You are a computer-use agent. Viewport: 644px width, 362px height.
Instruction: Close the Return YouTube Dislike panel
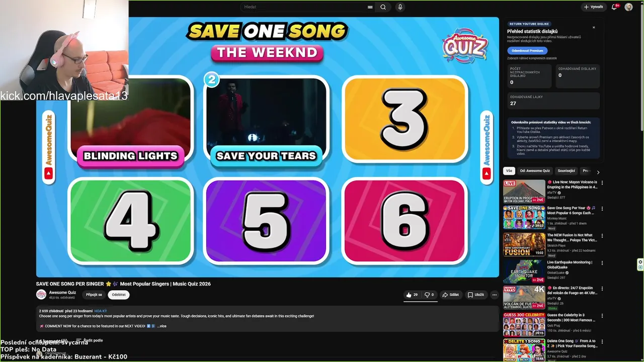point(594,28)
